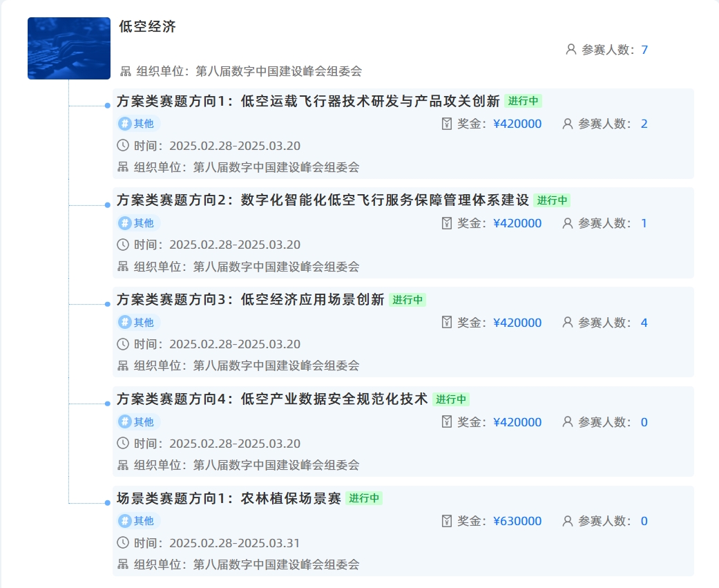Viewport: 719px width, 588px height.
Task: Click organization icon in 方案类赛题方向3 card
Action: point(123,366)
